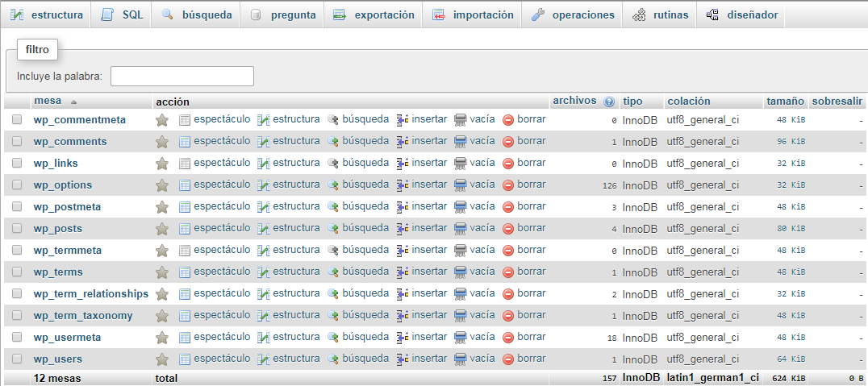Select the checkbox for wp_posts
Viewport: 868px width, 386px height.
[17, 229]
